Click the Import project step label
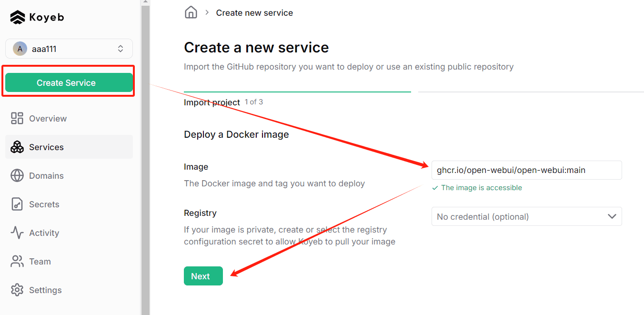Image resolution: width=644 pixels, height=315 pixels. pos(212,102)
